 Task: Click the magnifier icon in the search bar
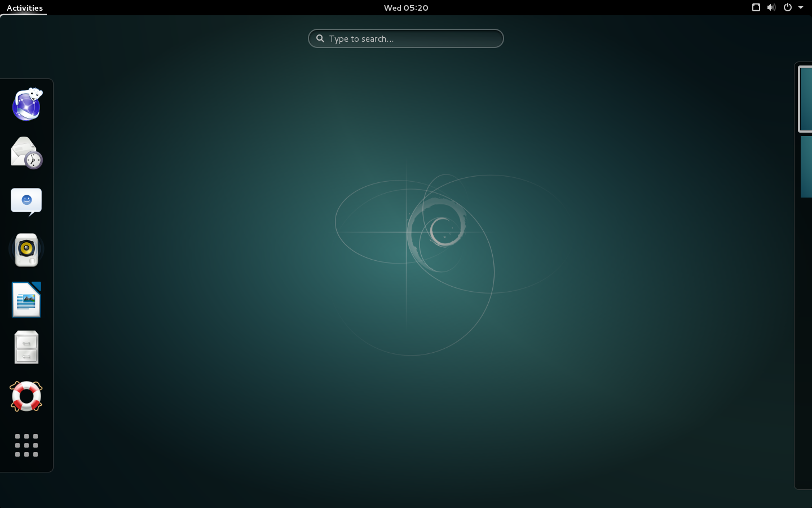[x=320, y=38]
